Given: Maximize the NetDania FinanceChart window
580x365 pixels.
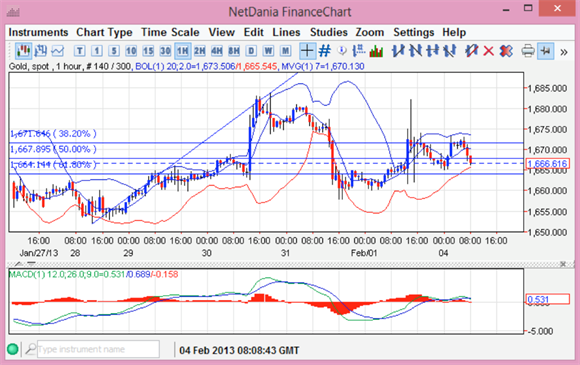Looking at the screenshot, I should pos(528,8).
